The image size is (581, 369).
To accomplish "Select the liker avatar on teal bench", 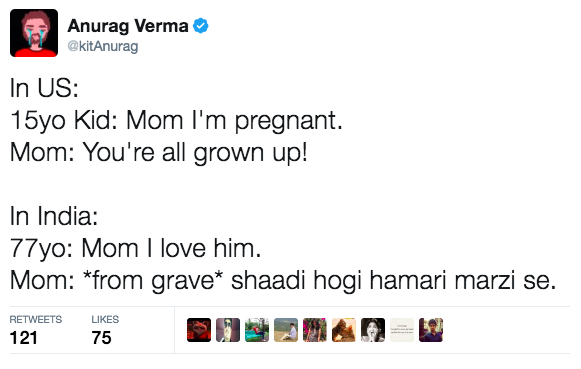I will pyautogui.click(x=257, y=330).
